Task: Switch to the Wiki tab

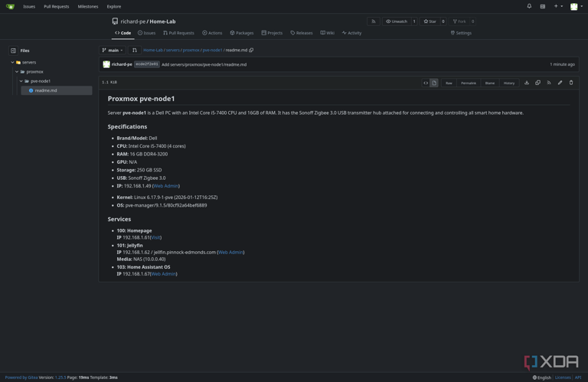Action: 328,33
